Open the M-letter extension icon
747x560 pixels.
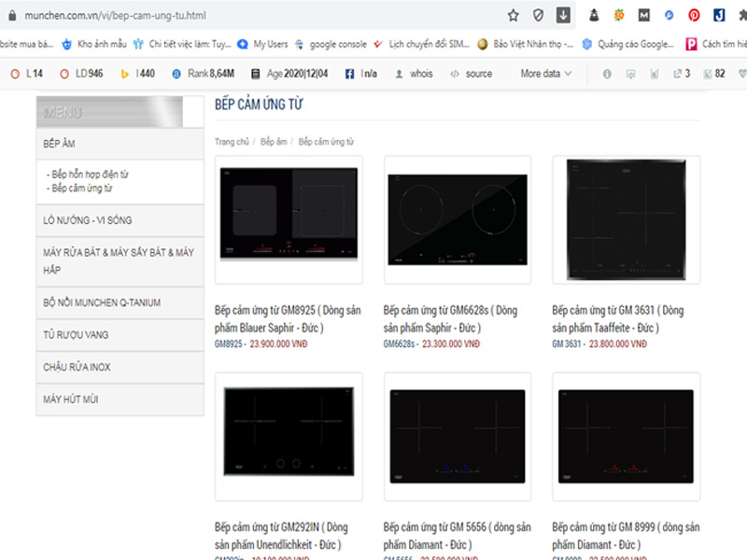643,16
